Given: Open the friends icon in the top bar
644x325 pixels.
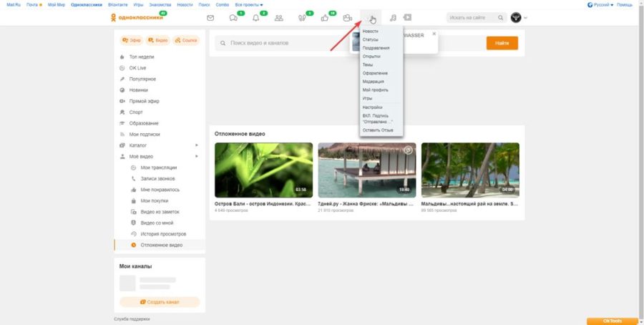Looking at the screenshot, I should [278, 18].
